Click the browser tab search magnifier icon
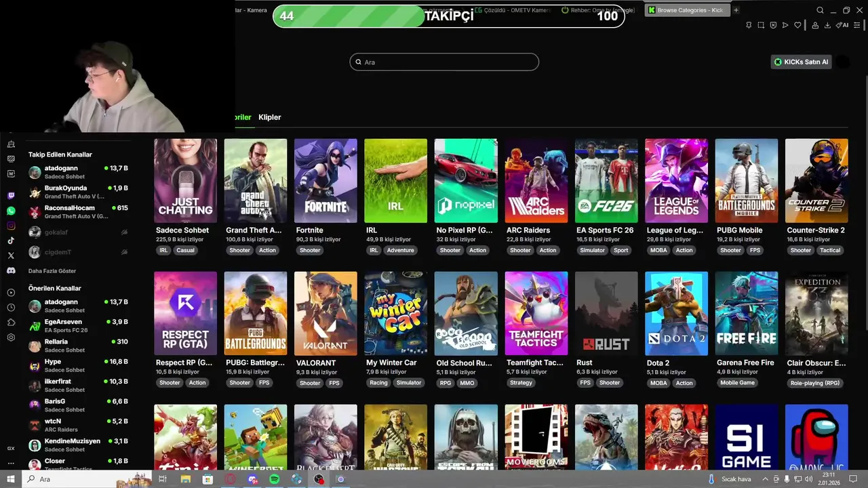868x488 pixels. tap(820, 10)
